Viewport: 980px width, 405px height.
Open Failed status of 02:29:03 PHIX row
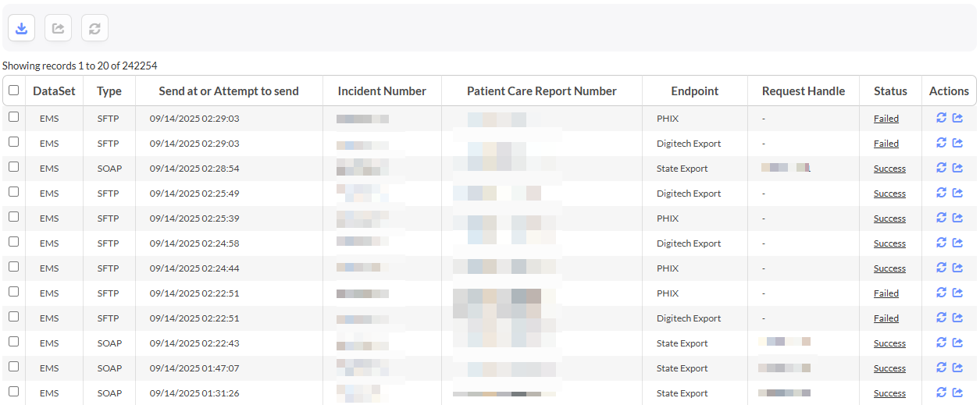pos(886,119)
